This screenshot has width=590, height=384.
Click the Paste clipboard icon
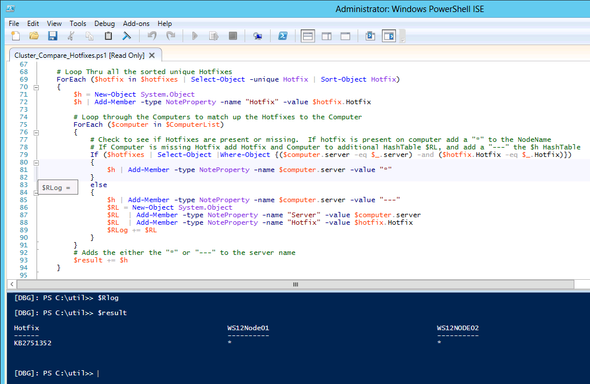click(x=108, y=36)
